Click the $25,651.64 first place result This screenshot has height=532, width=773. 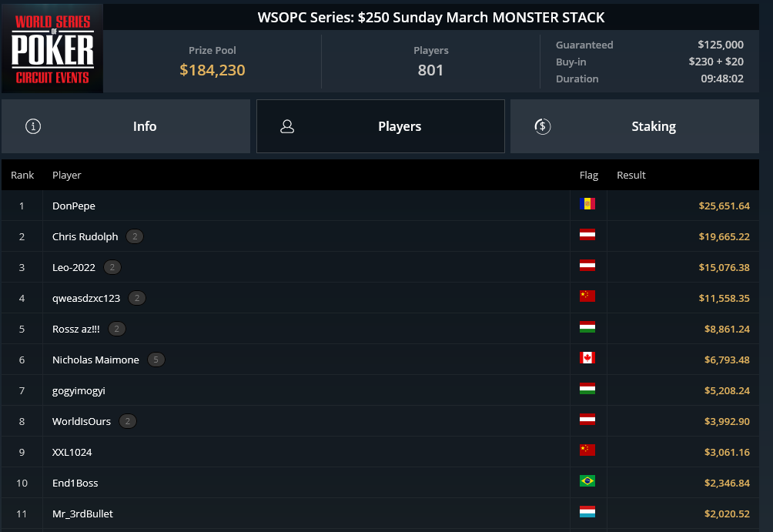click(724, 206)
